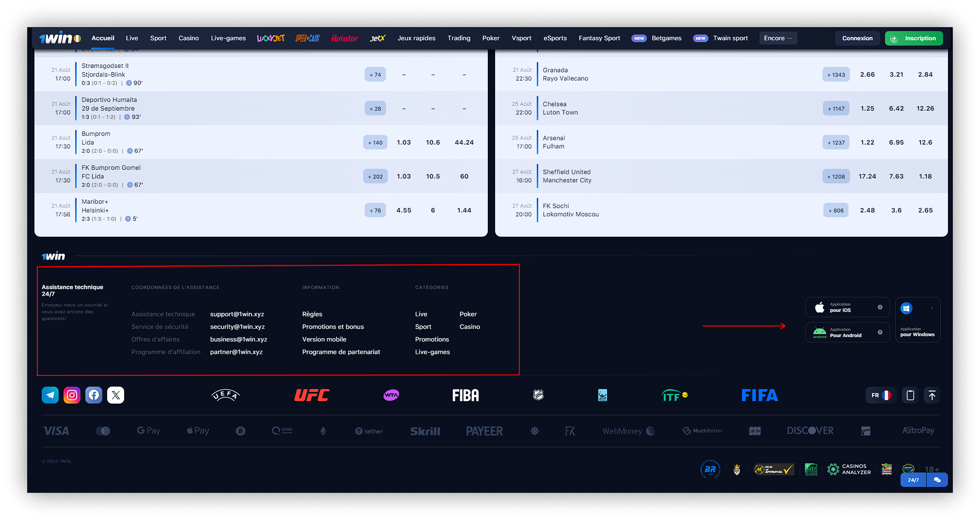Select the Lucky Jet game icon

click(x=272, y=38)
